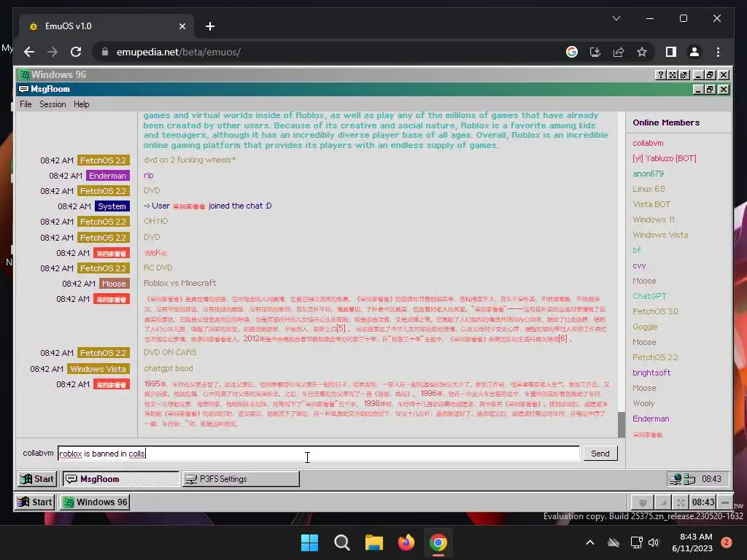The height and width of the screenshot is (560, 747).
Task: Select brightsoft in the member list
Action: (651, 373)
